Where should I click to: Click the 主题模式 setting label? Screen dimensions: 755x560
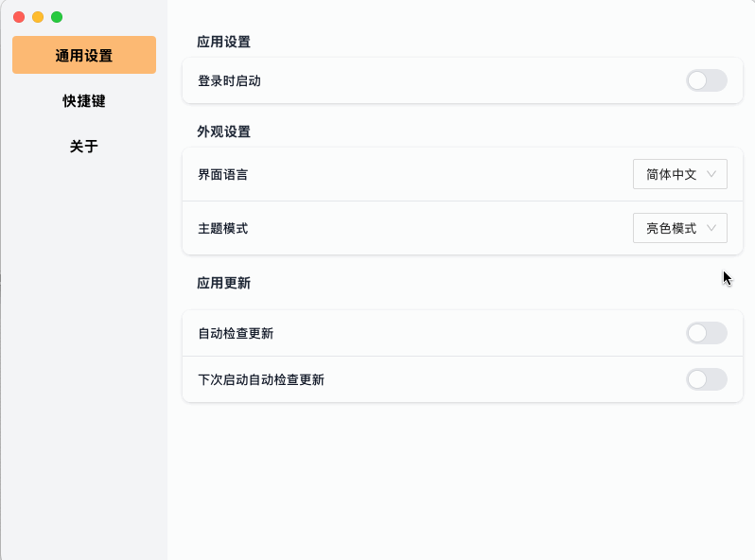click(223, 229)
